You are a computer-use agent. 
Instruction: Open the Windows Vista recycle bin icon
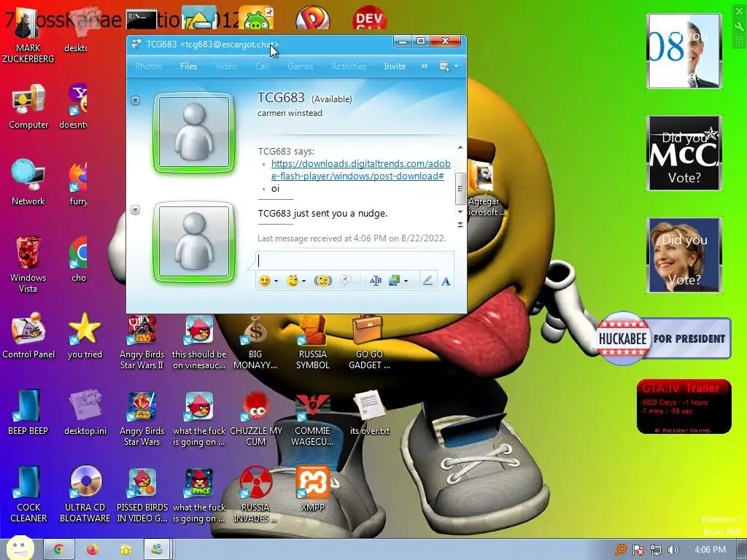[28, 264]
